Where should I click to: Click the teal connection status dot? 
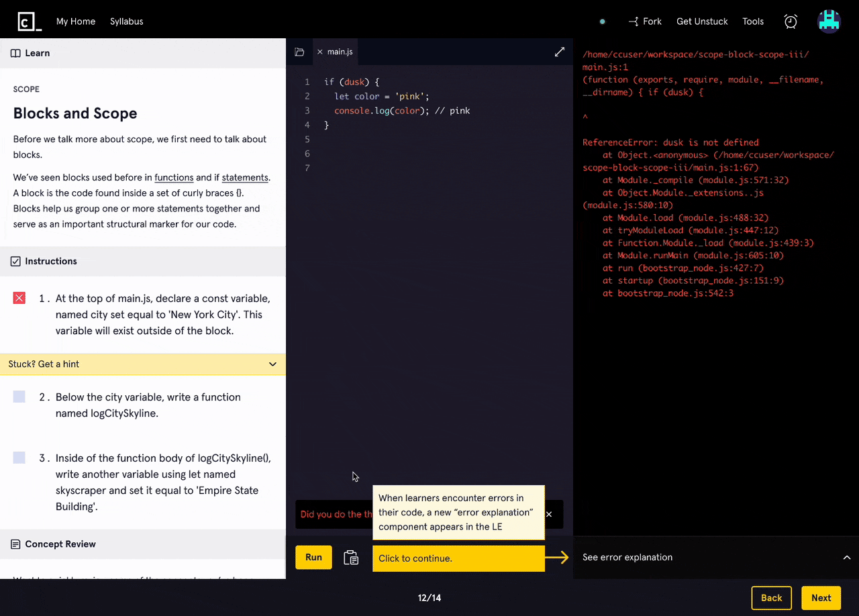tap(602, 21)
